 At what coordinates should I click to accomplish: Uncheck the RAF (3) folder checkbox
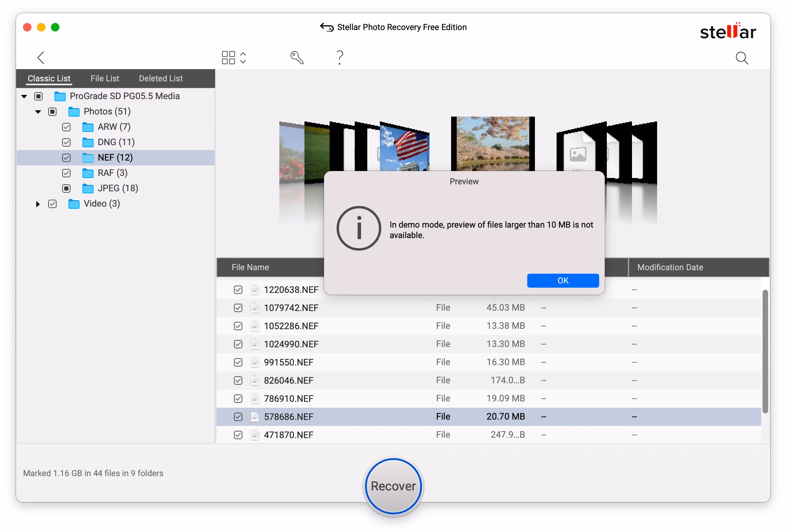click(x=66, y=173)
